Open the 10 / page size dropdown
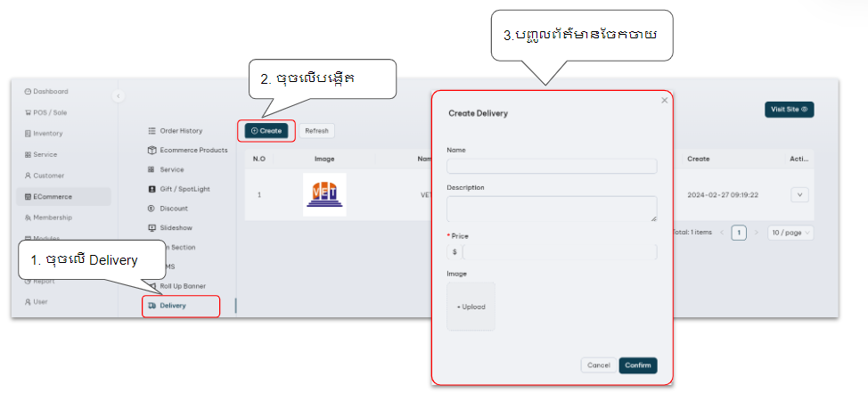 pyautogui.click(x=790, y=233)
